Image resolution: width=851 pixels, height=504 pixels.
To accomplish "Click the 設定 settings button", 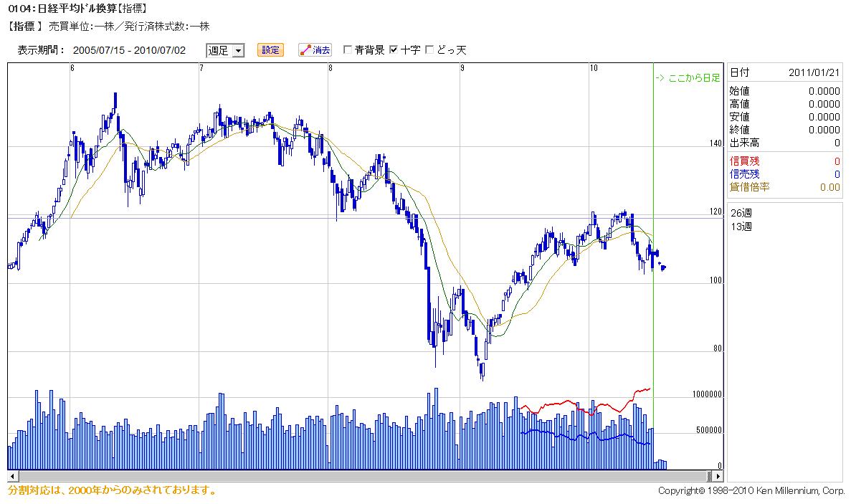I will tap(270, 50).
